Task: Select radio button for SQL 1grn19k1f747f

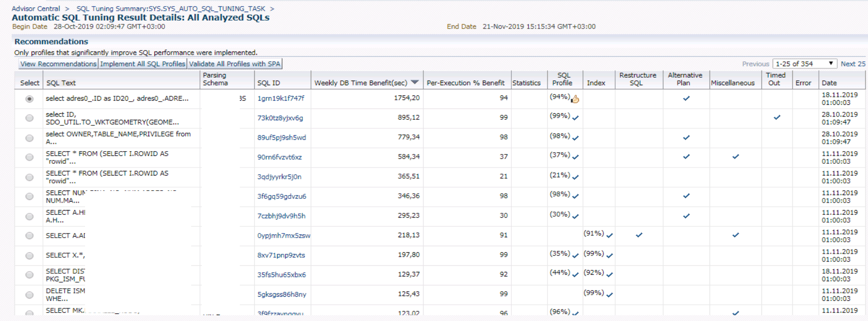Action: [x=29, y=99]
